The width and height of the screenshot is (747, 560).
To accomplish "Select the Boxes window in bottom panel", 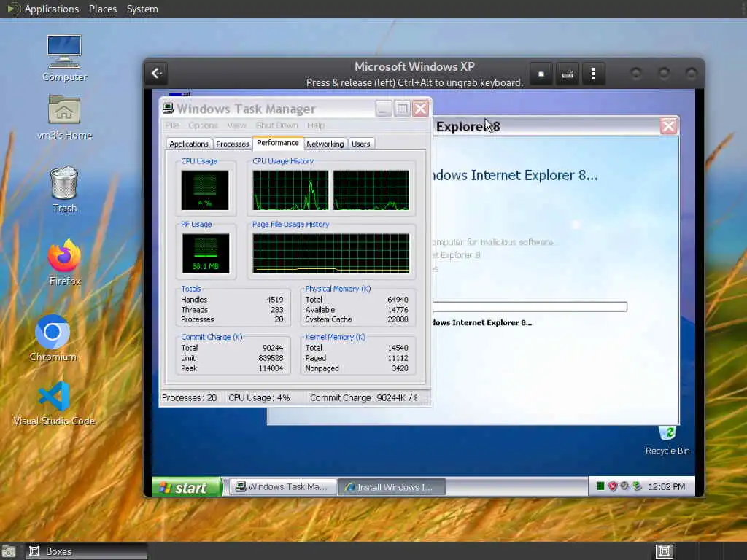I will point(86,551).
